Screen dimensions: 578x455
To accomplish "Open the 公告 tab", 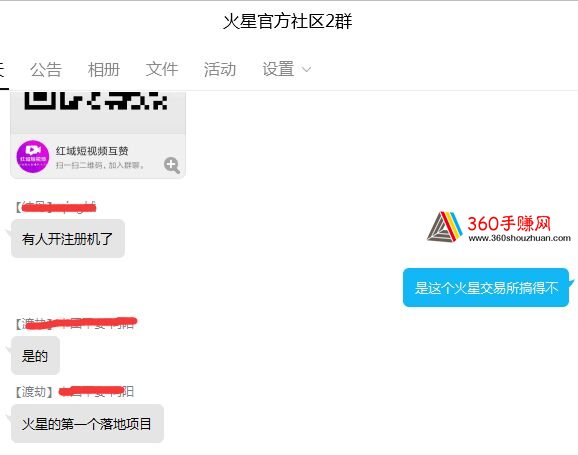I will 46,69.
